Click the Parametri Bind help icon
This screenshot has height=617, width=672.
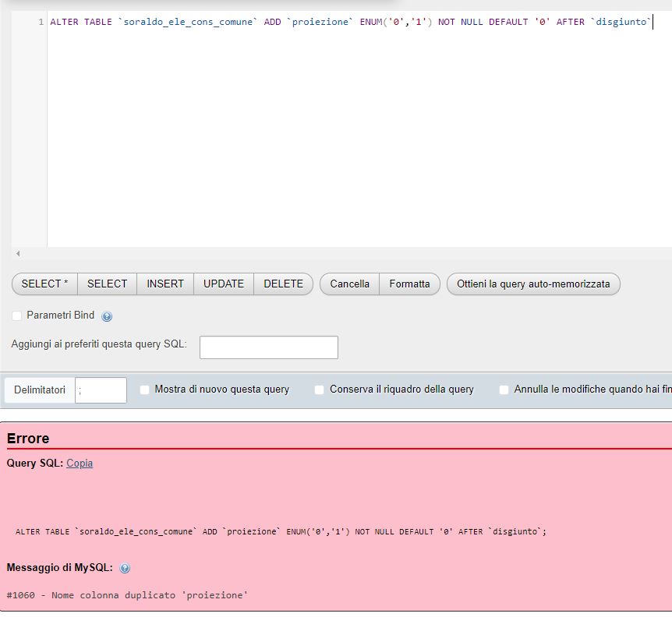pyautogui.click(x=107, y=316)
